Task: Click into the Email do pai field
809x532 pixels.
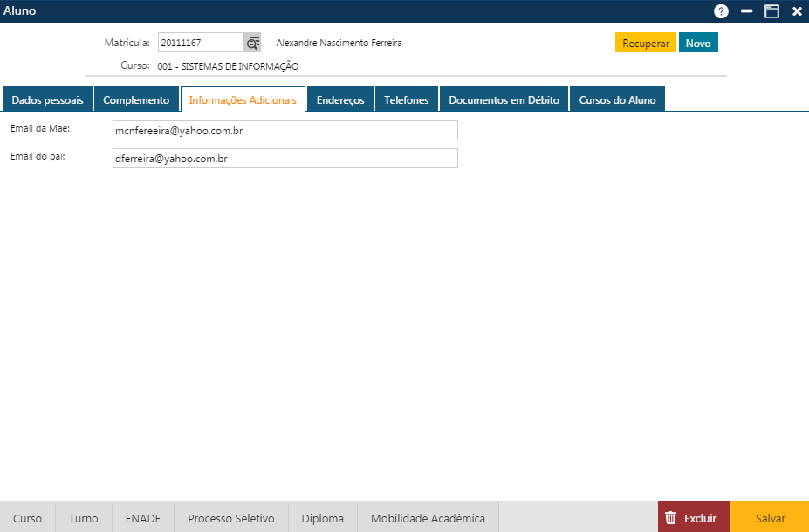Action: pos(285,159)
